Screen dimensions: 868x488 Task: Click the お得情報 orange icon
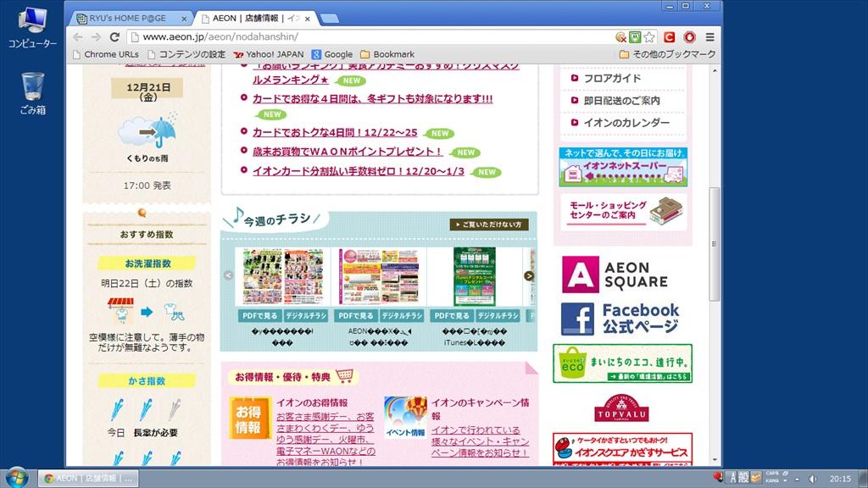pyautogui.click(x=250, y=419)
